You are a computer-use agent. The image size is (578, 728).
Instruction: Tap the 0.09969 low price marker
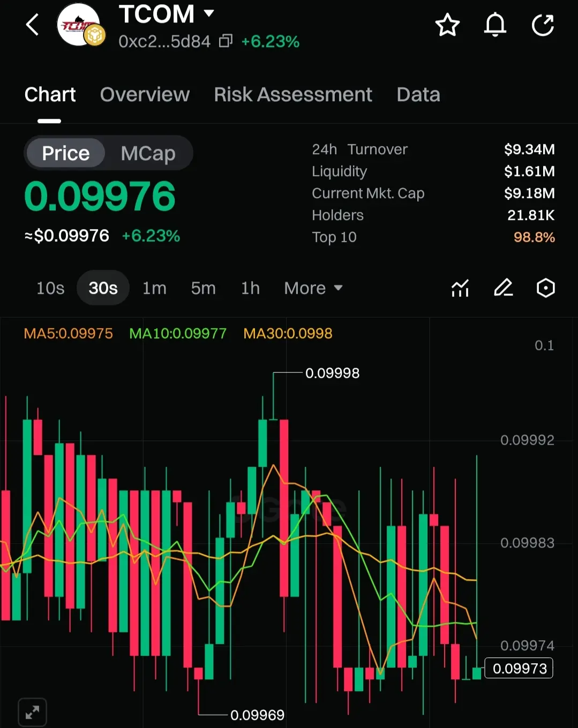(257, 715)
